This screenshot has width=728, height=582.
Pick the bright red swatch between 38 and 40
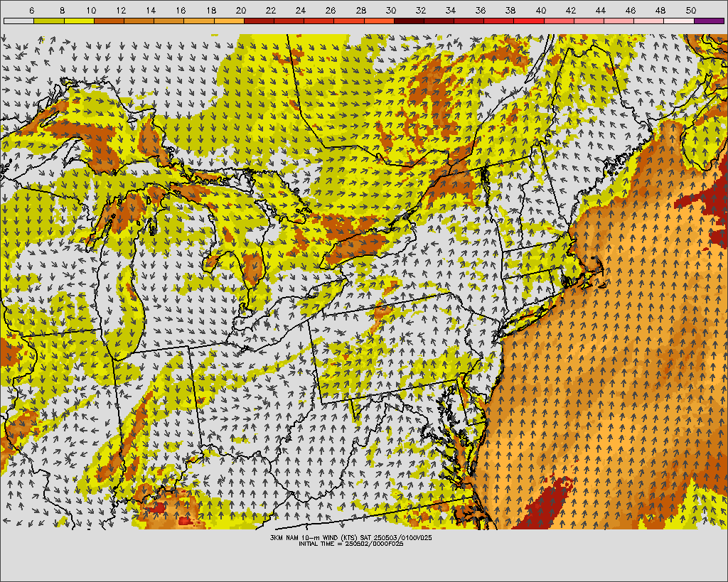click(x=529, y=21)
